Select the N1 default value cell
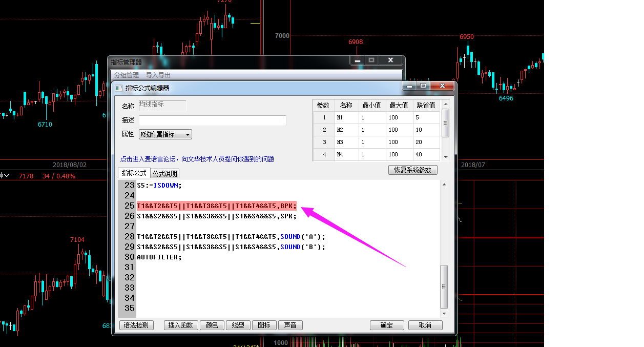The width and height of the screenshot is (644, 347). [425, 117]
